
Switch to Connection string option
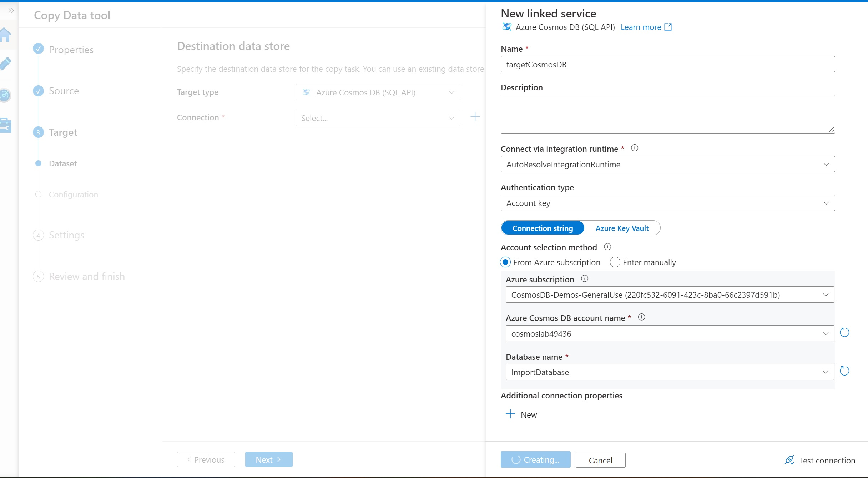pyautogui.click(x=542, y=228)
